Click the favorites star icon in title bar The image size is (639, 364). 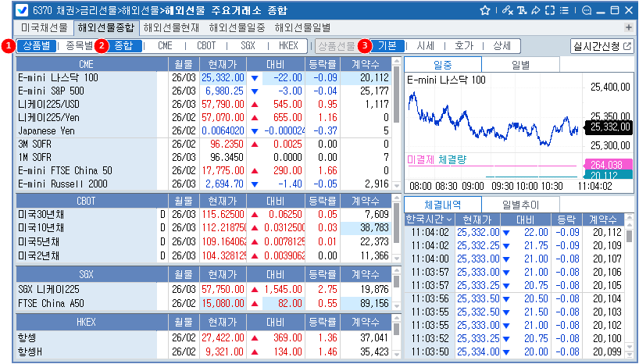tap(485, 11)
